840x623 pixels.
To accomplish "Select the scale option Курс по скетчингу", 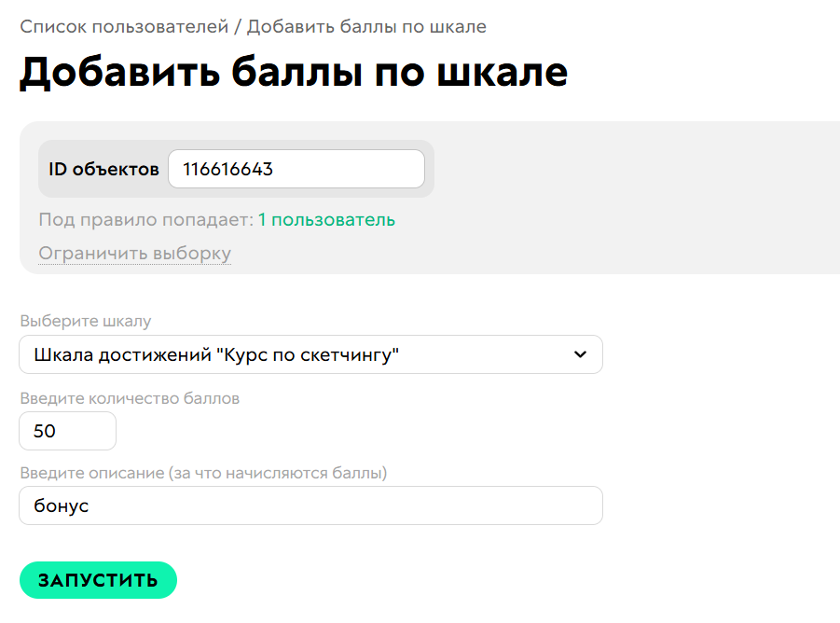I will [310, 354].
